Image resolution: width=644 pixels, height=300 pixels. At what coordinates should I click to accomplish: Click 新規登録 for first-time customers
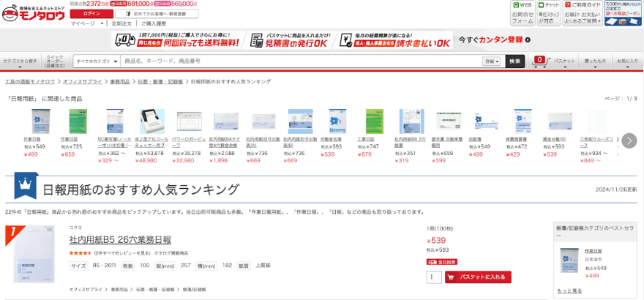[x=157, y=14]
